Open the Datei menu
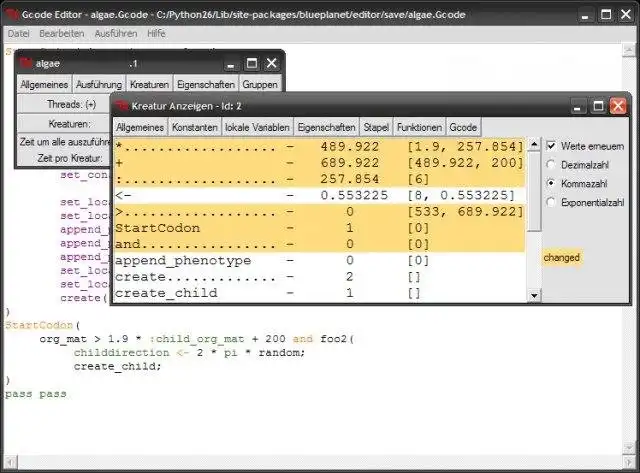The width and height of the screenshot is (640, 473). (x=18, y=33)
